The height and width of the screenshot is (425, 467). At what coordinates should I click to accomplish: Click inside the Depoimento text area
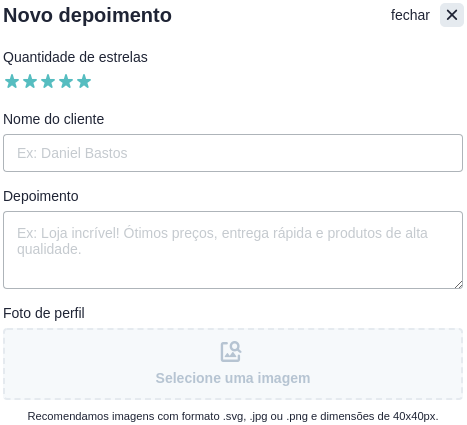click(x=233, y=250)
